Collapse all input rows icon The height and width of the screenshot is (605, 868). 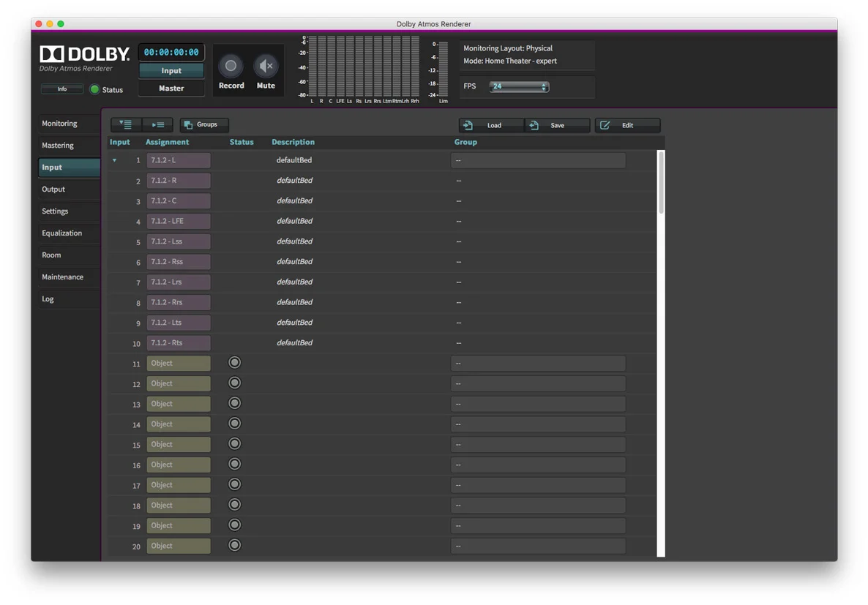tap(158, 124)
